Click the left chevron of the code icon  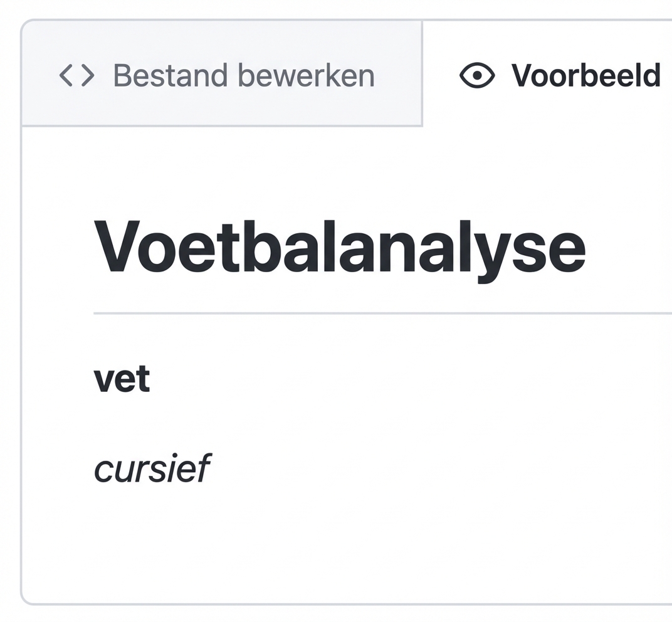(x=65, y=75)
